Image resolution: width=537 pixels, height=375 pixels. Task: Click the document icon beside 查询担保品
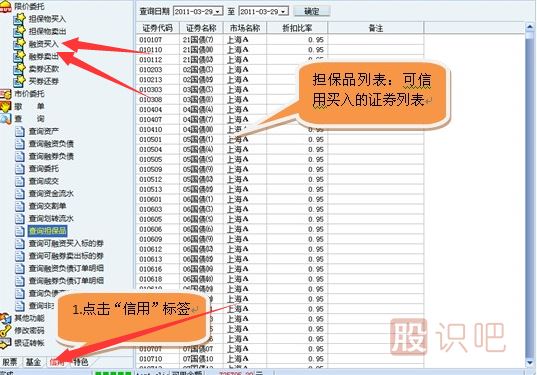tap(20, 231)
